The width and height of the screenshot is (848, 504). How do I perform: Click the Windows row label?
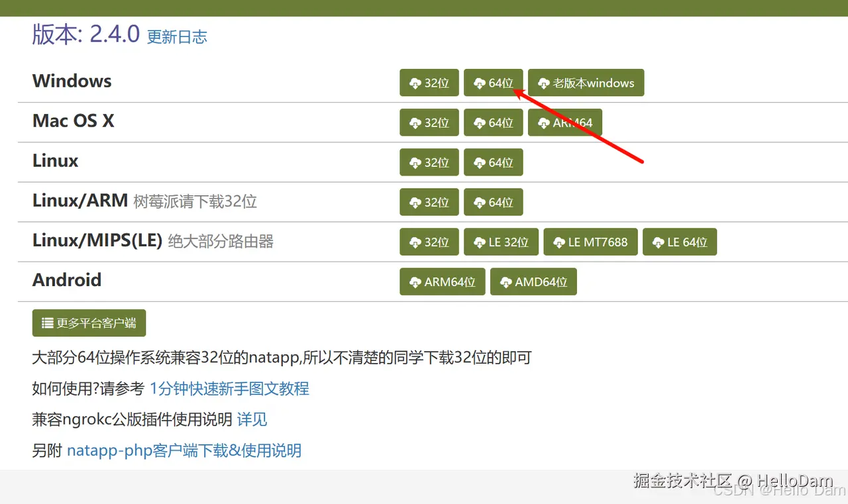(72, 81)
